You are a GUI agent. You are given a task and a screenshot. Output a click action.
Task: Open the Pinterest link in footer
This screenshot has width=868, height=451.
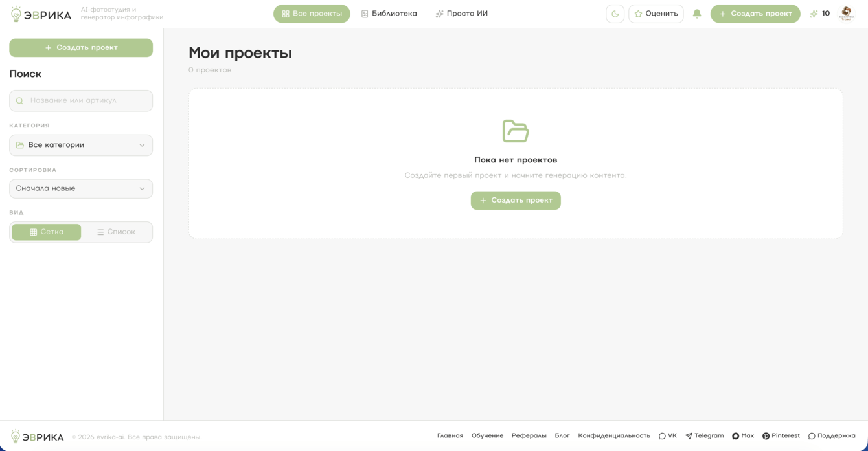point(781,436)
